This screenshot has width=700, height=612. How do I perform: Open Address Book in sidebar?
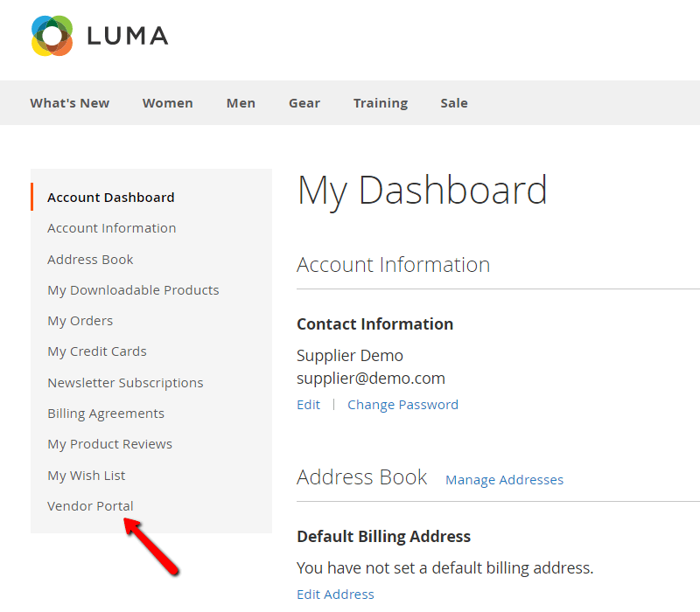(x=90, y=260)
